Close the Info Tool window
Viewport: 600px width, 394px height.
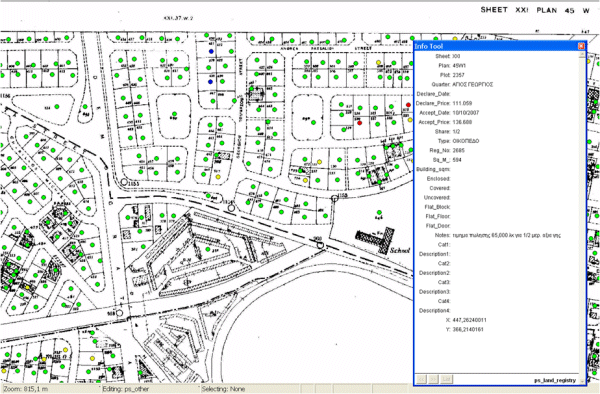coord(581,46)
